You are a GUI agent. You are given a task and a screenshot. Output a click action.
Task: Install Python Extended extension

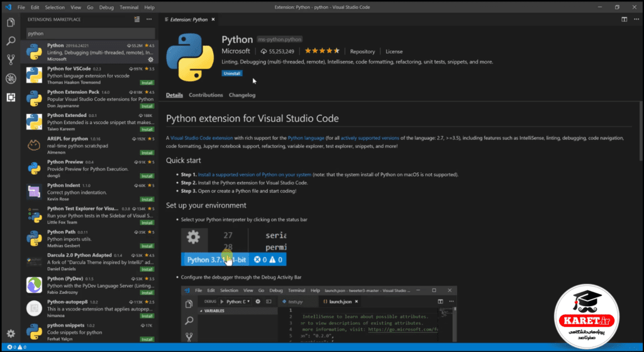coord(147,130)
